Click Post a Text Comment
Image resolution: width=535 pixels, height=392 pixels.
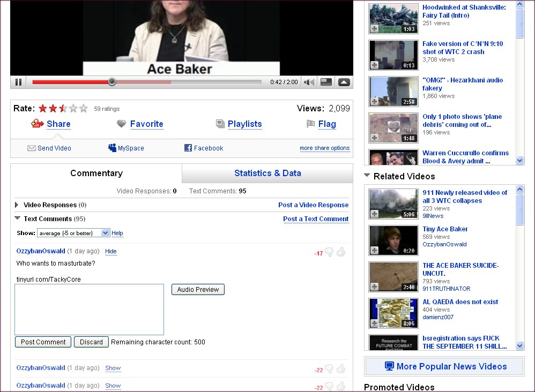coord(316,219)
